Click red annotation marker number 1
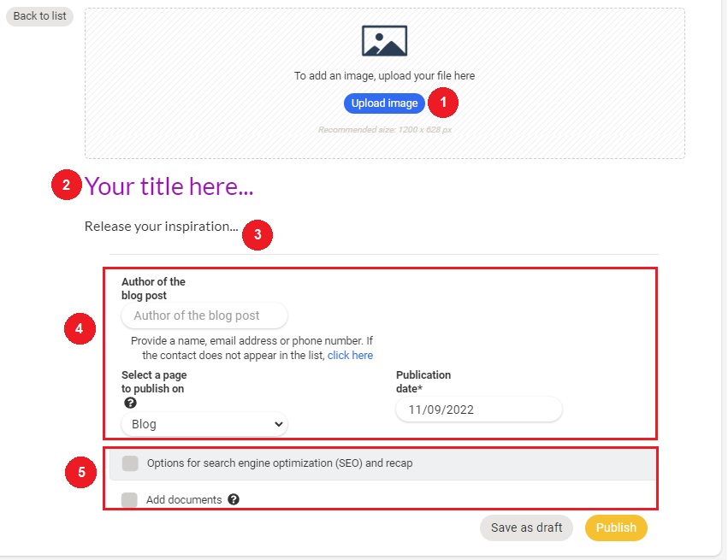This screenshot has height=560, width=728. 443,103
